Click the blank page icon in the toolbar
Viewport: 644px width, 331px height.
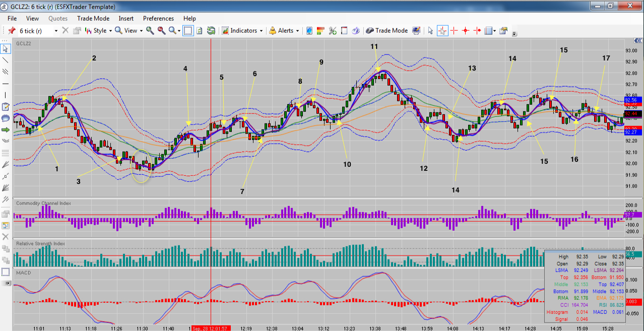coord(344,31)
